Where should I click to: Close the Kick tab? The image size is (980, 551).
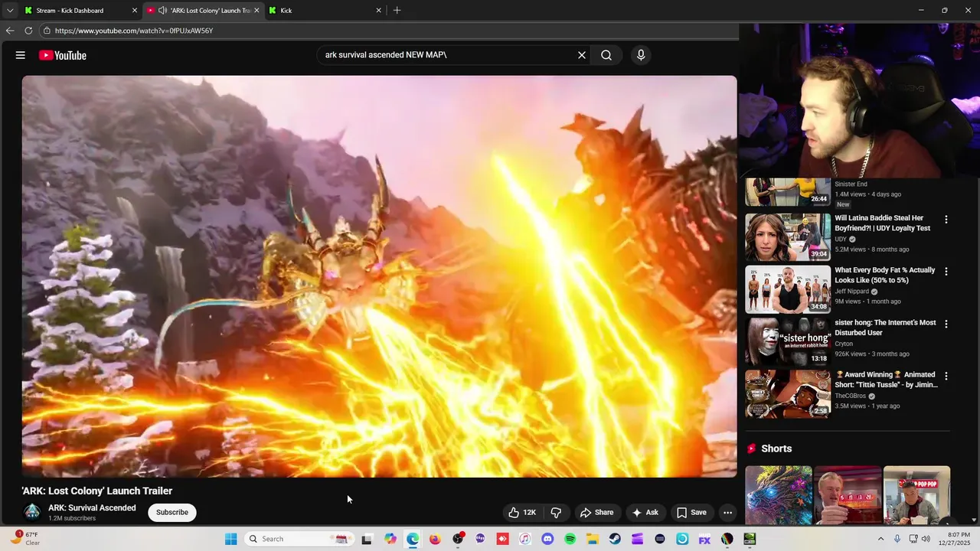[x=378, y=11]
